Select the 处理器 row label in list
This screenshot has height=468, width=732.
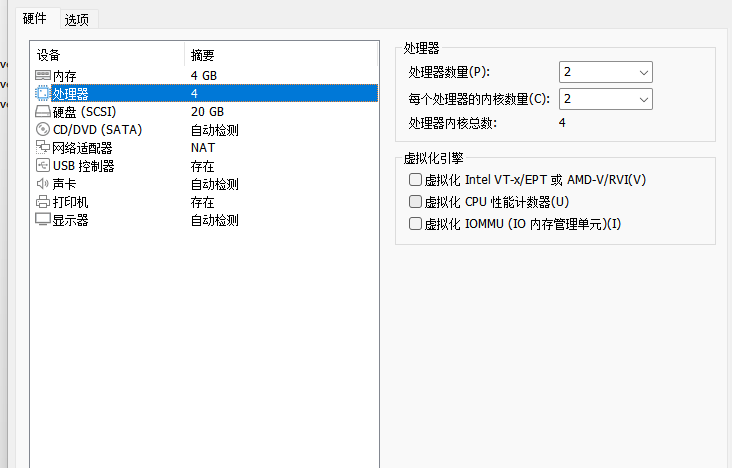(x=70, y=94)
